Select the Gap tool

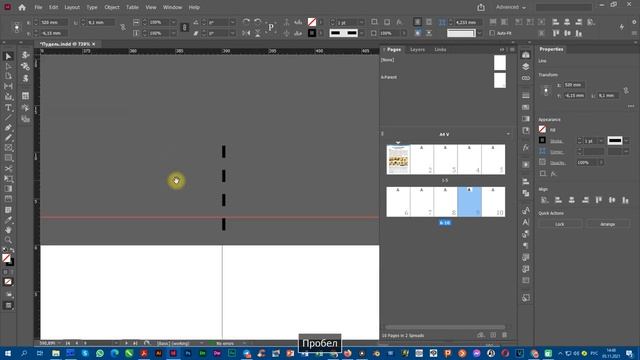click(x=8, y=87)
